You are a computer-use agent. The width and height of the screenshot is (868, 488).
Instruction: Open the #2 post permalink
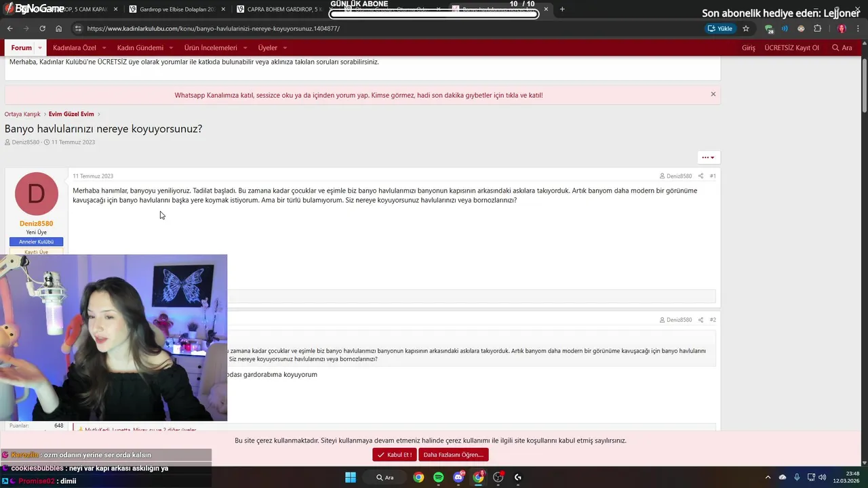[x=713, y=320]
